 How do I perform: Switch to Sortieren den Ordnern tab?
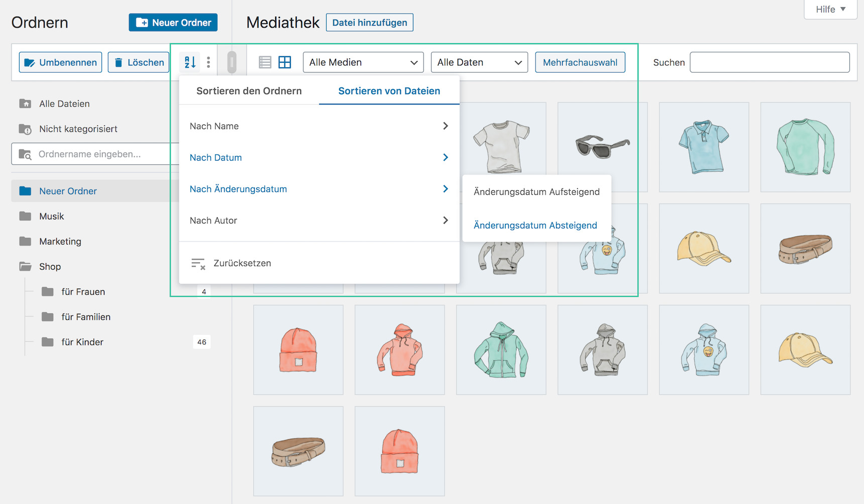point(249,91)
